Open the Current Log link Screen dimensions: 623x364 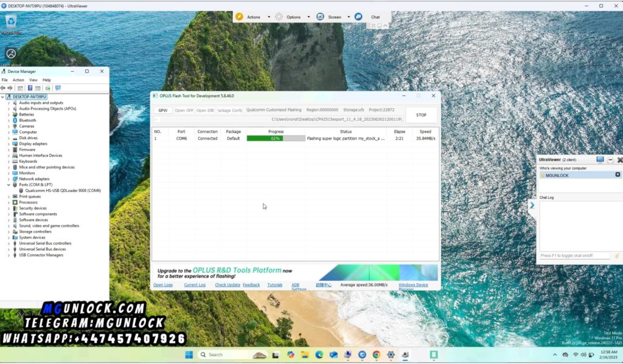pos(195,285)
